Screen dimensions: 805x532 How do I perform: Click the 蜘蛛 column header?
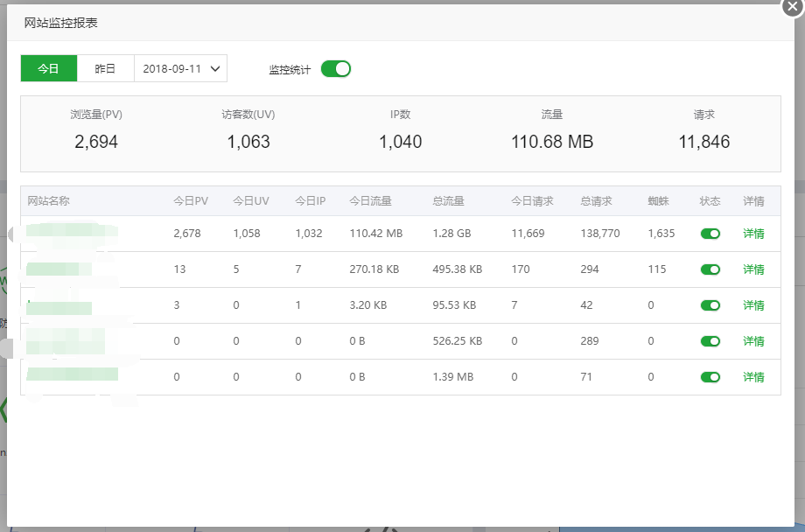coord(658,200)
